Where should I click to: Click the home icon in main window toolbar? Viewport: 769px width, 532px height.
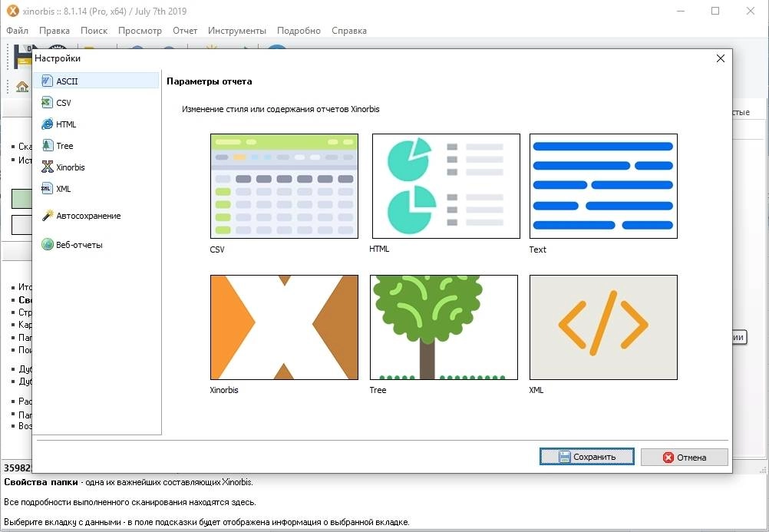tap(22, 87)
